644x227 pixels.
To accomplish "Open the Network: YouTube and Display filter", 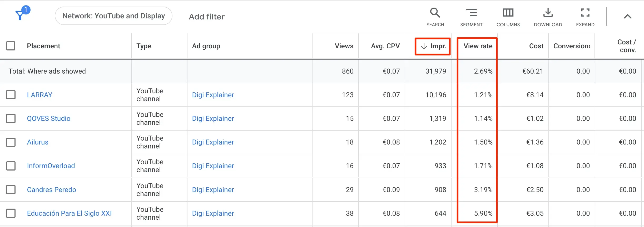I will 113,16.
